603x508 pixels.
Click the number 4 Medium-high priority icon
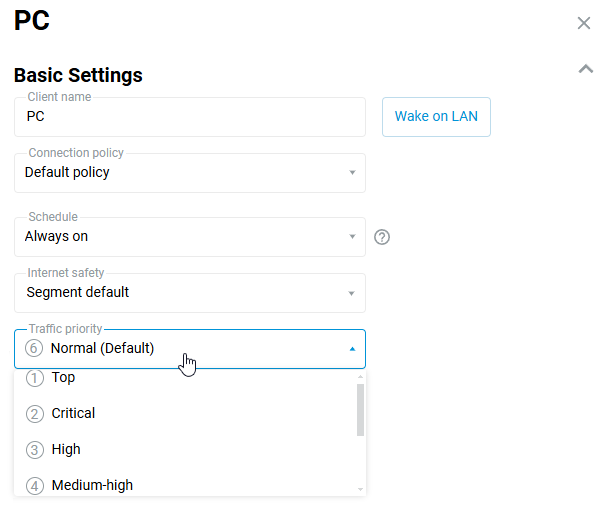36,486
